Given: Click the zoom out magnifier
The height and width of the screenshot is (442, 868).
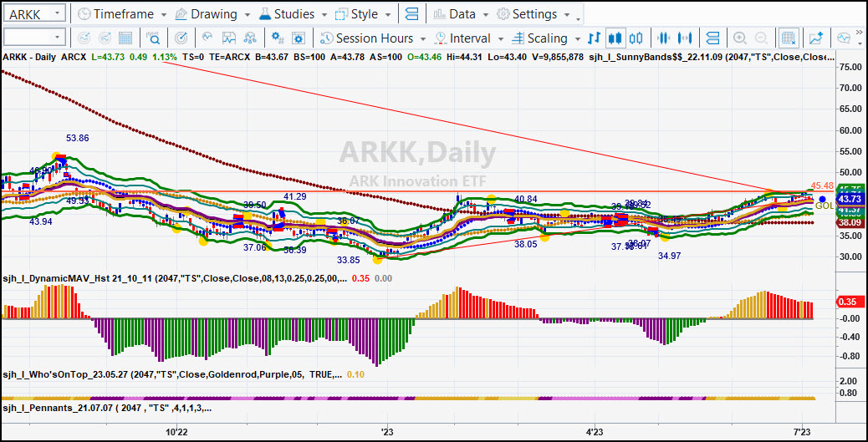Looking at the screenshot, I should coord(762,38).
